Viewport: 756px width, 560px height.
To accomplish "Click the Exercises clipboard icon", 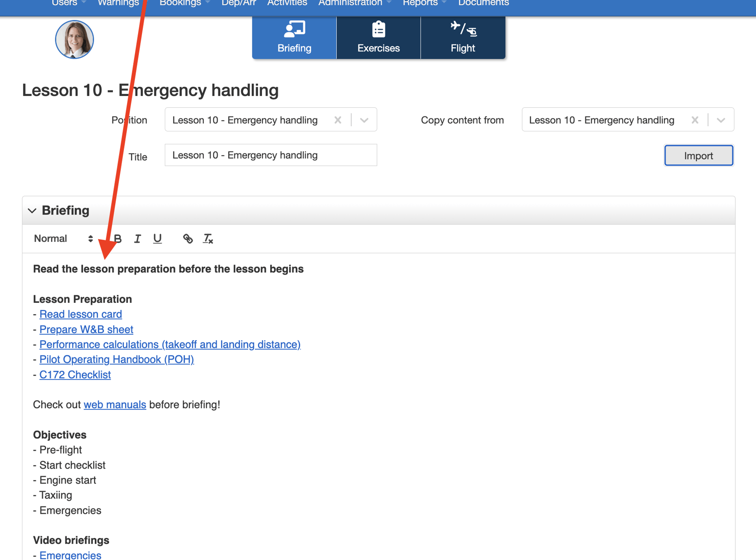I will click(x=378, y=29).
